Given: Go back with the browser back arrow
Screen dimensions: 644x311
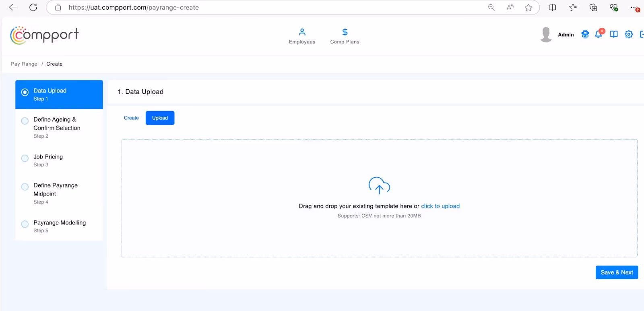Looking at the screenshot, I should click(x=12, y=7).
